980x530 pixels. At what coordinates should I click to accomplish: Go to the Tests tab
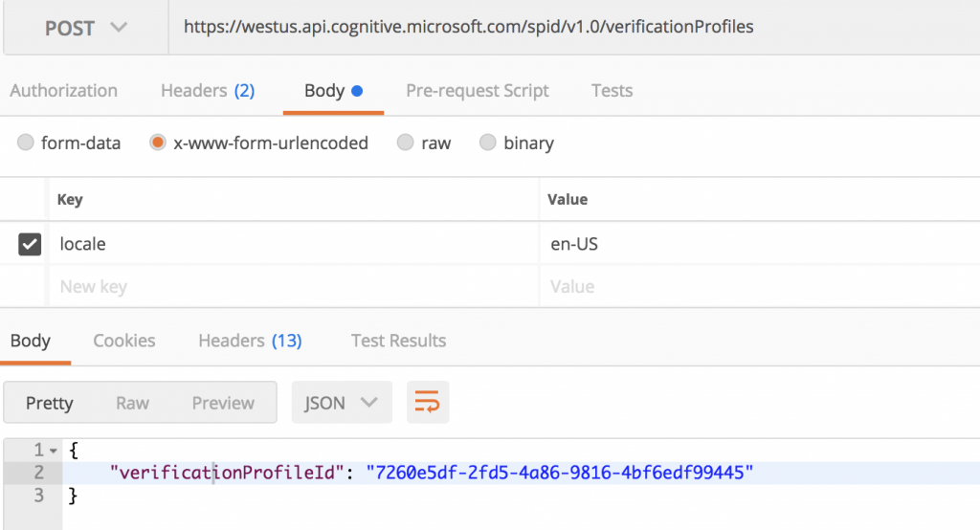[x=612, y=91]
